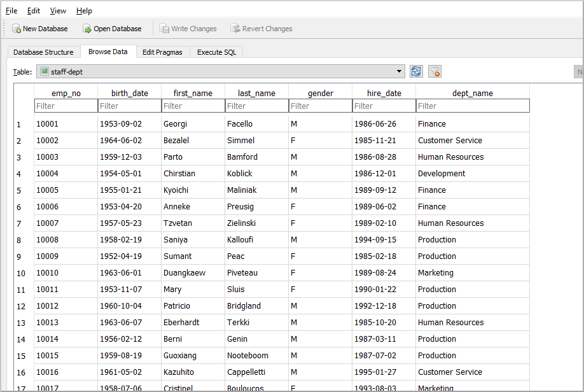Sort by the hire_date column header
The width and height of the screenshot is (584, 392).
click(384, 93)
